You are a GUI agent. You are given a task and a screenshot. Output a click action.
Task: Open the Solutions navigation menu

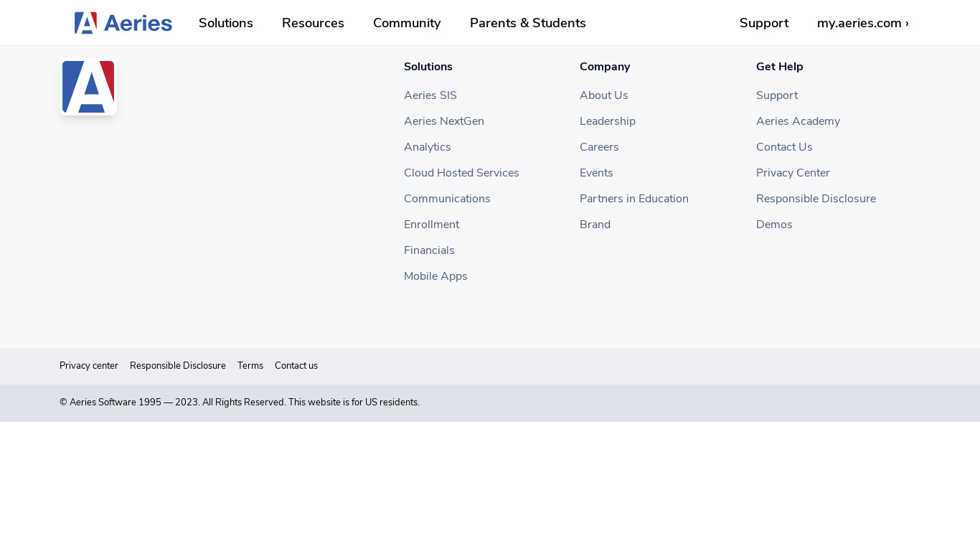coord(225,23)
